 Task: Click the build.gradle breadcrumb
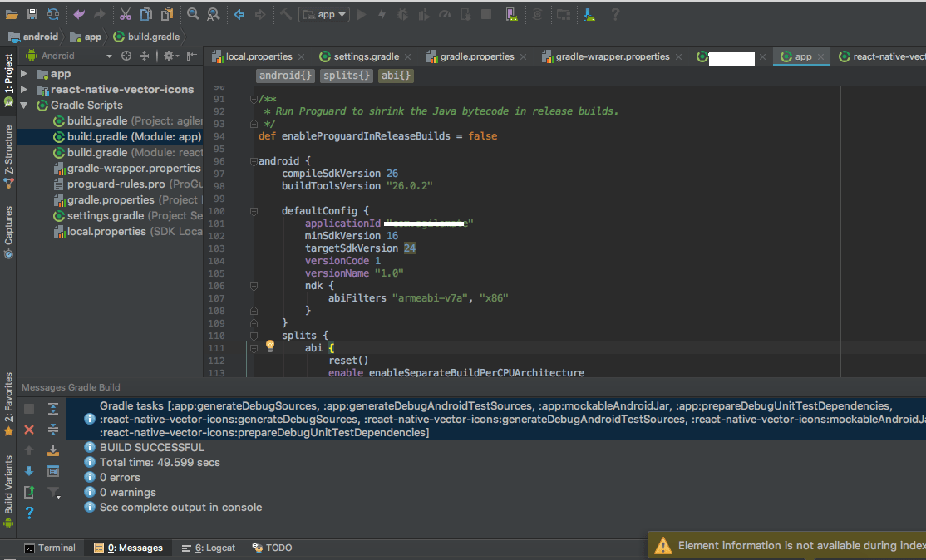146,37
